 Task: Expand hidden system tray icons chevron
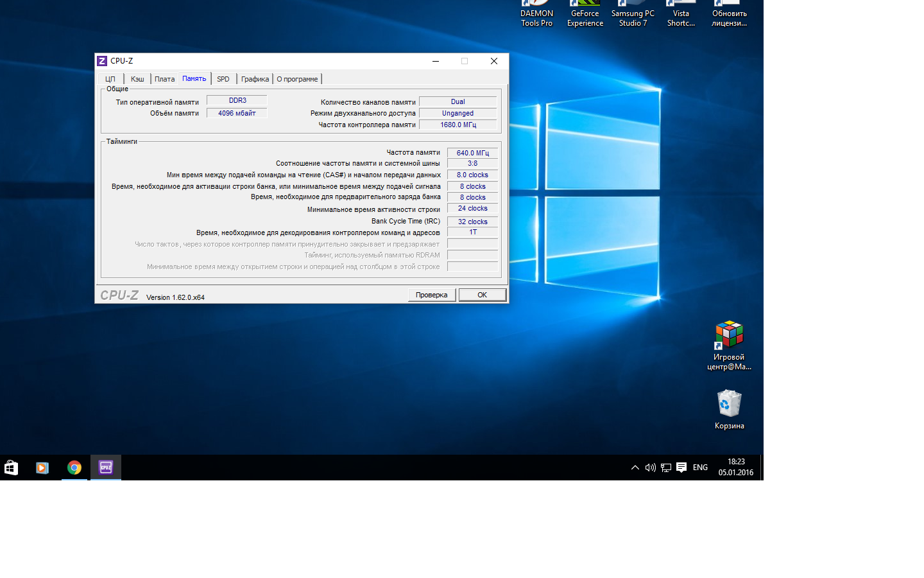coord(635,468)
